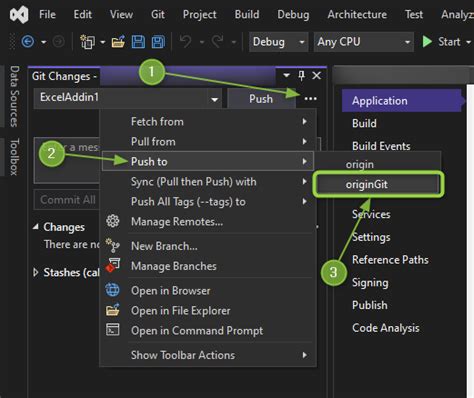Open the New Project dropdown arrow
474x398 pixels.
coord(103,42)
